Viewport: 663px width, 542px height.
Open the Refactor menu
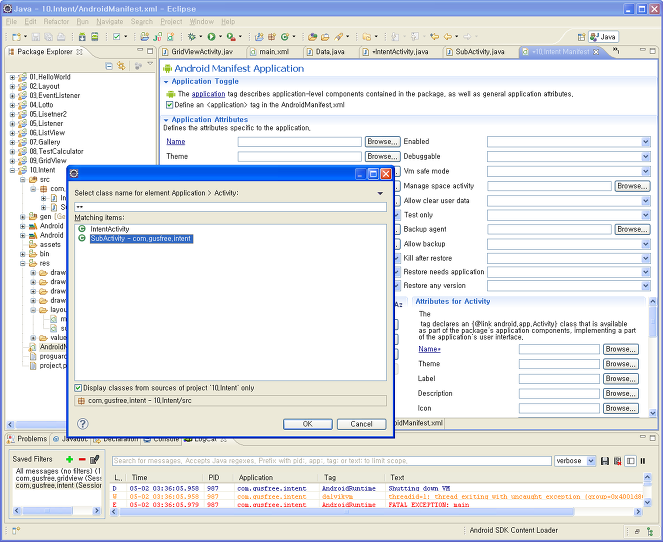(x=56, y=22)
